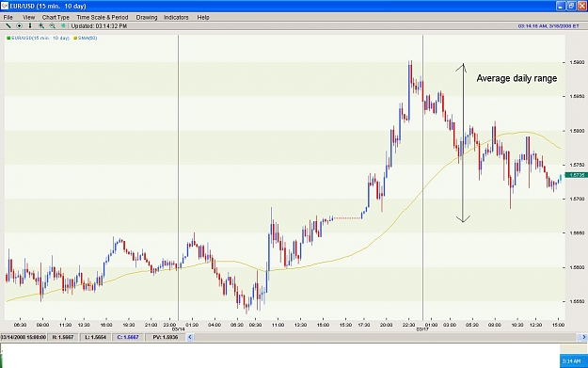Open the Time Scale & Period menu
The width and height of the screenshot is (588, 368).
[103, 17]
